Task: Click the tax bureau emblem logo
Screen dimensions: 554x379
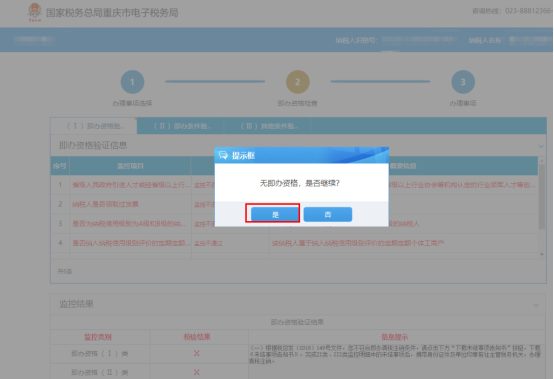Action: (35, 12)
